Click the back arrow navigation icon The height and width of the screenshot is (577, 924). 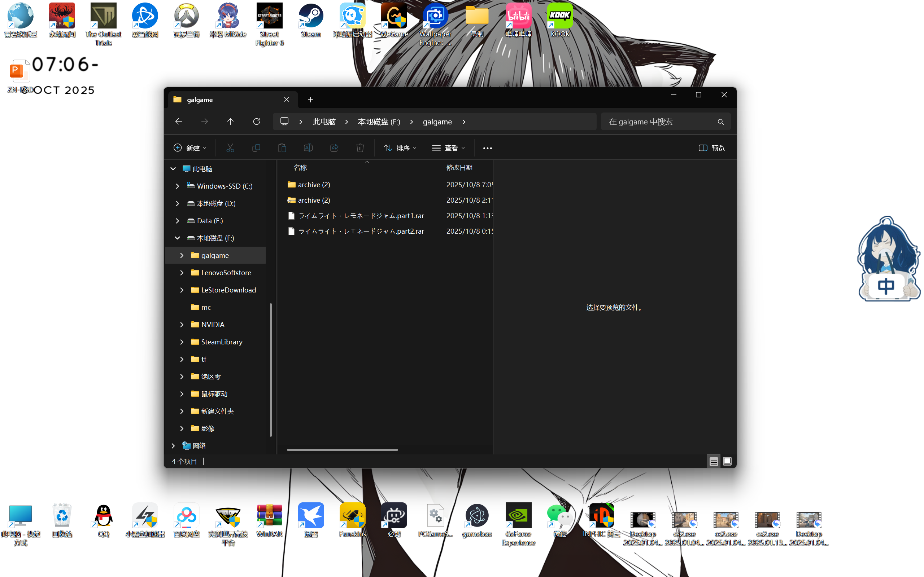178,122
